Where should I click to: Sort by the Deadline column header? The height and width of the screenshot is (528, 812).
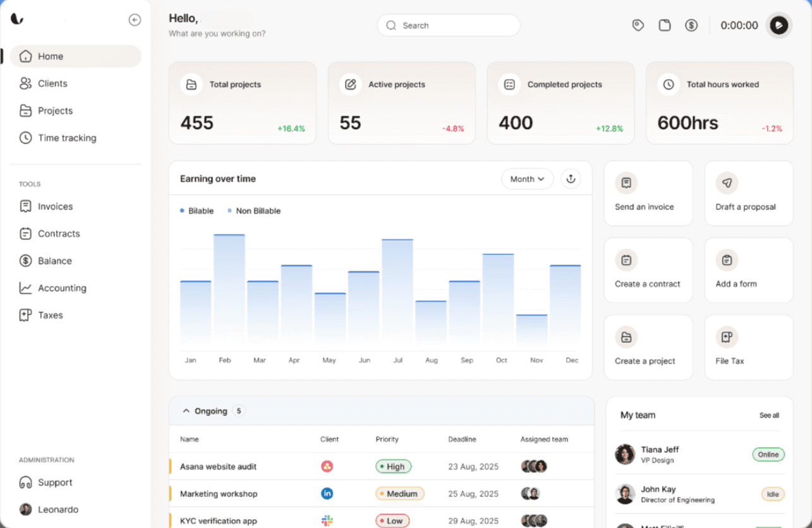[462, 439]
